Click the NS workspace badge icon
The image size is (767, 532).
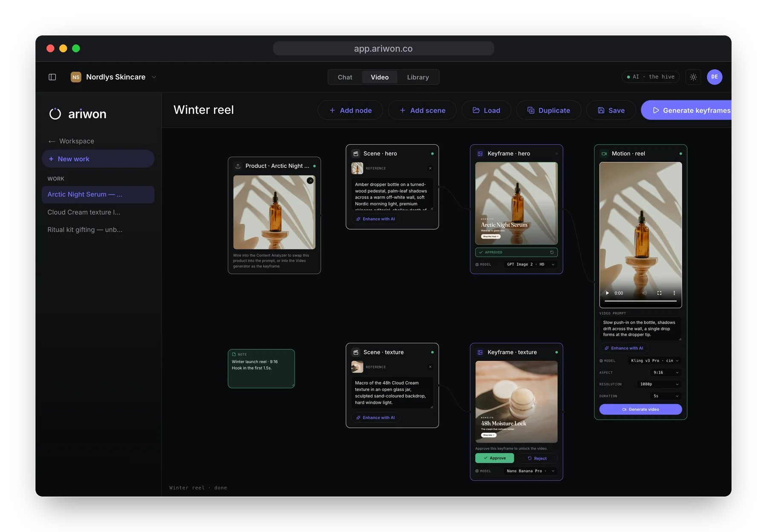click(x=76, y=77)
